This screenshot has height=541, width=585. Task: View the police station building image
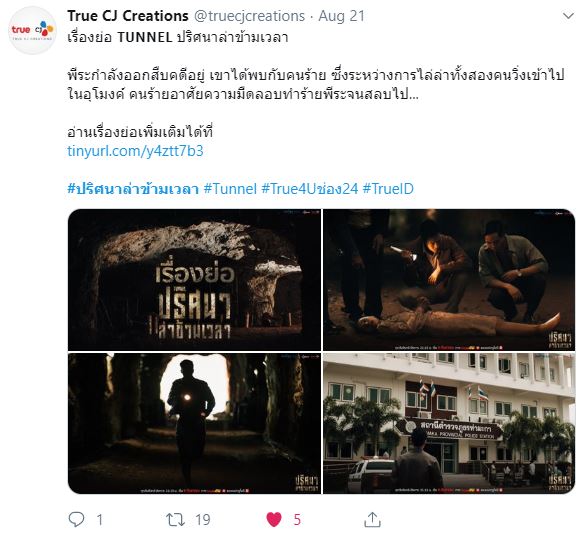[449, 423]
